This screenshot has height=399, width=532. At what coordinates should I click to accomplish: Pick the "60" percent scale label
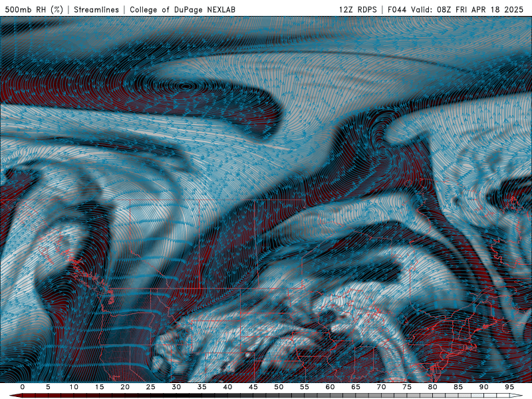coord(330,387)
